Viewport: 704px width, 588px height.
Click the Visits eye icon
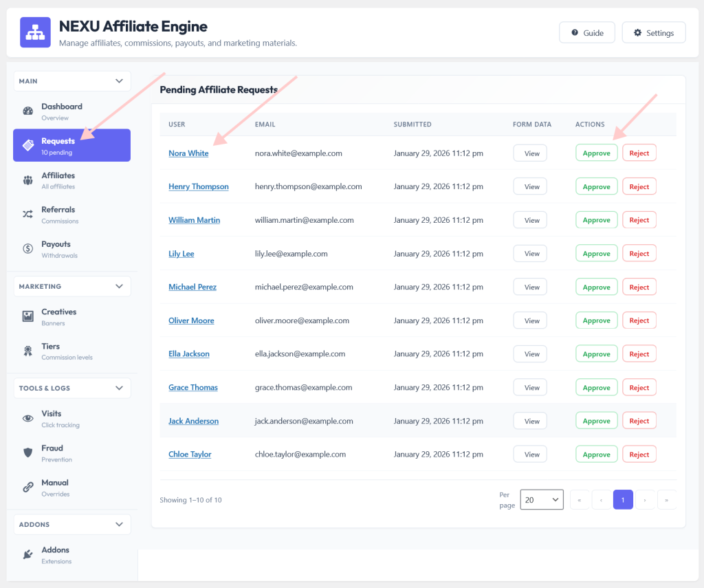pyautogui.click(x=27, y=418)
